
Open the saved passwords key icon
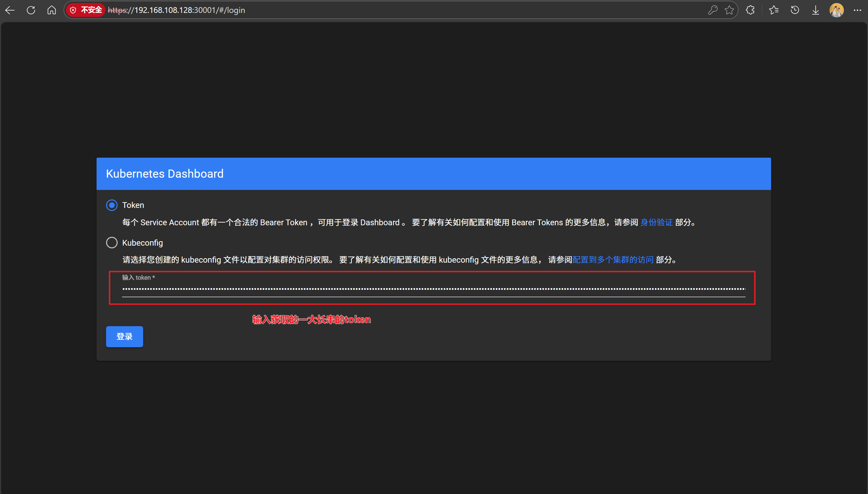pos(713,10)
